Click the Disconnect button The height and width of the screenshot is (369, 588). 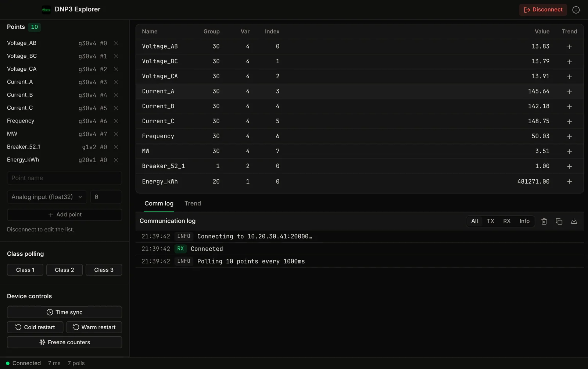point(543,10)
